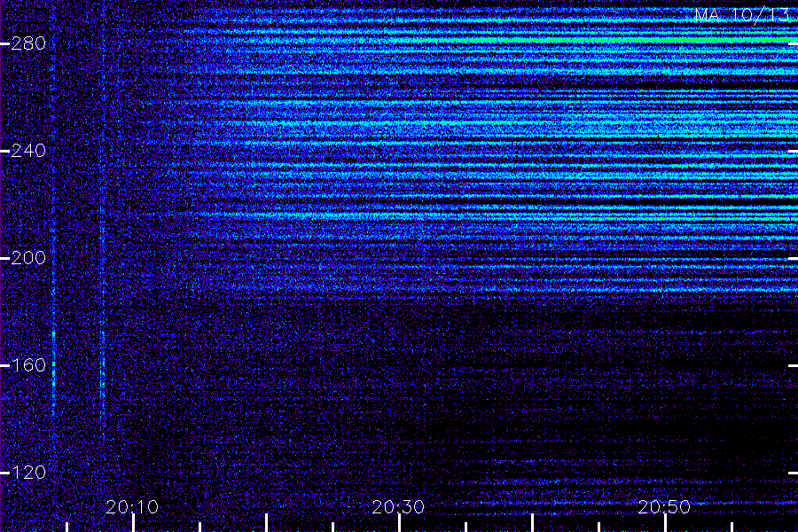
Task: Click the 200 frequency axis label
Action: click(28, 258)
